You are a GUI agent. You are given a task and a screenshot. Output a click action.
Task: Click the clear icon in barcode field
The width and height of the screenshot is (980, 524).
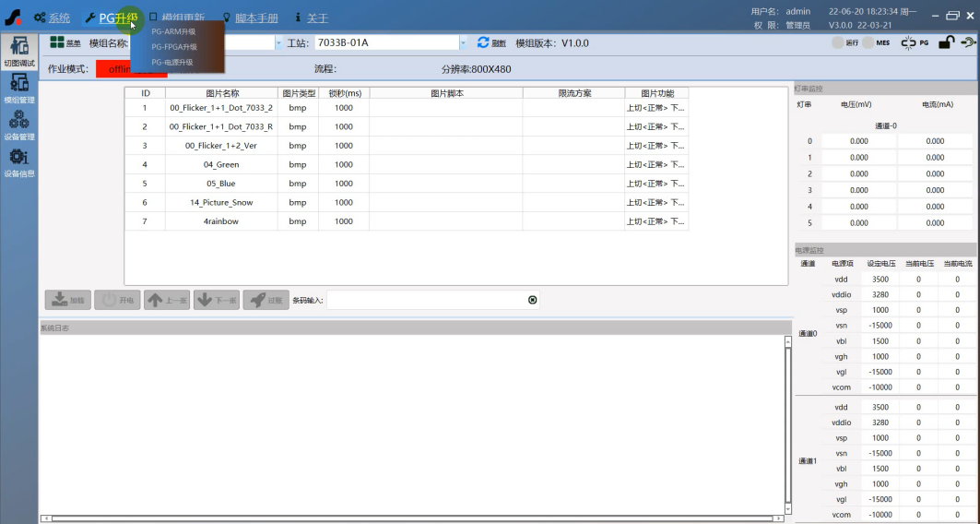(532, 300)
